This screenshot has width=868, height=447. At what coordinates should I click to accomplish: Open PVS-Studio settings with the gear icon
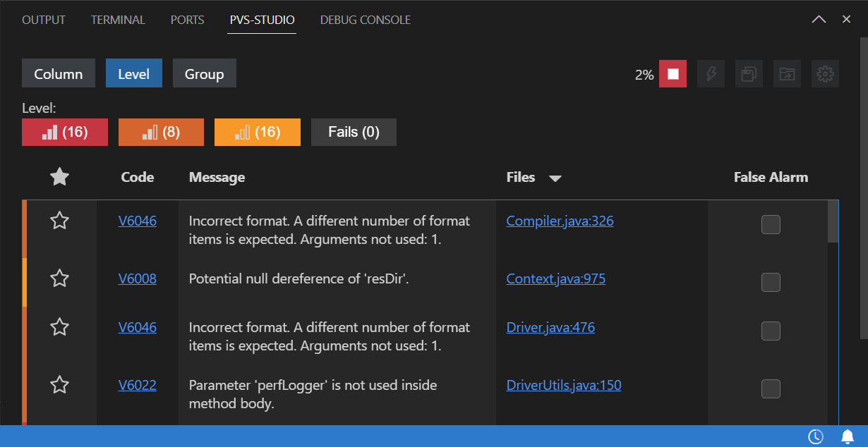pyautogui.click(x=825, y=73)
